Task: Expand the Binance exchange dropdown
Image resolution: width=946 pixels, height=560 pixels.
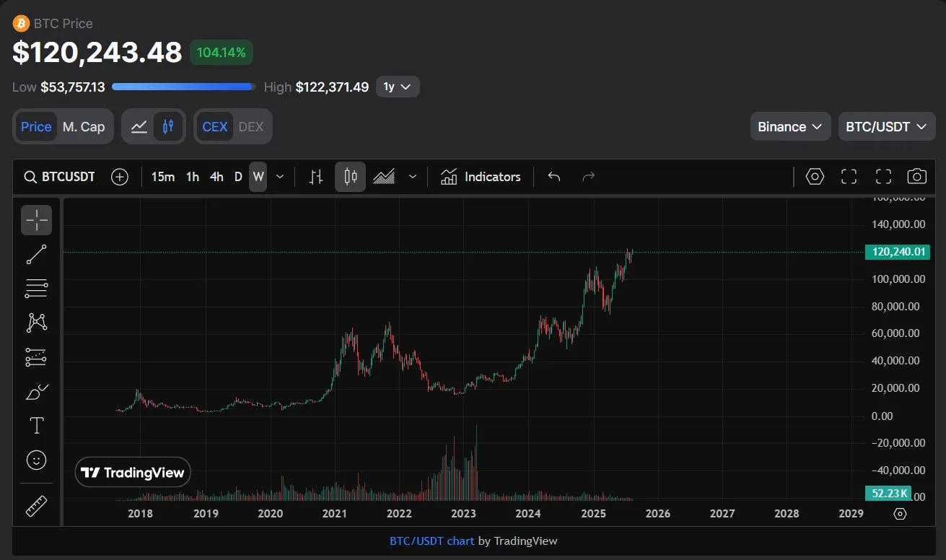Action: 789,127
